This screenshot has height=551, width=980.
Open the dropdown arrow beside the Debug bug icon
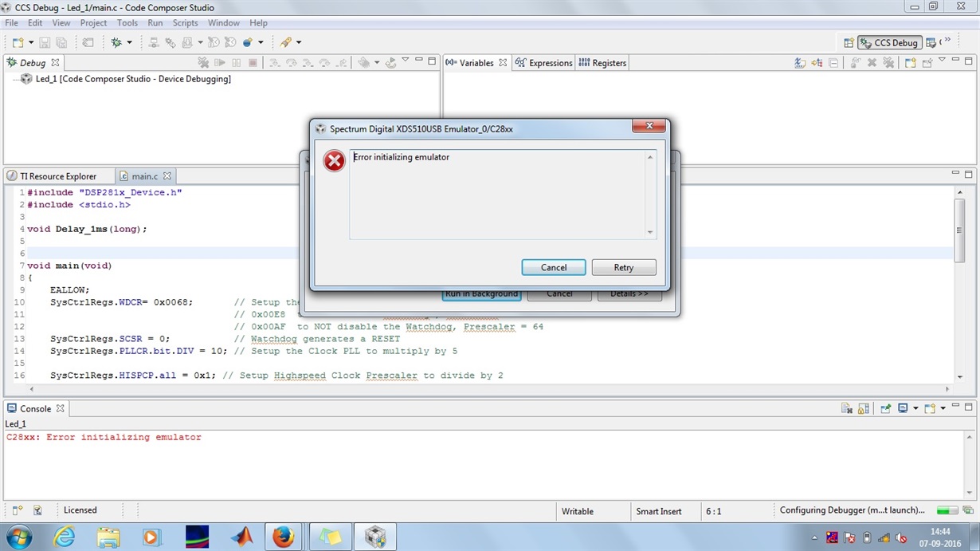(129, 42)
